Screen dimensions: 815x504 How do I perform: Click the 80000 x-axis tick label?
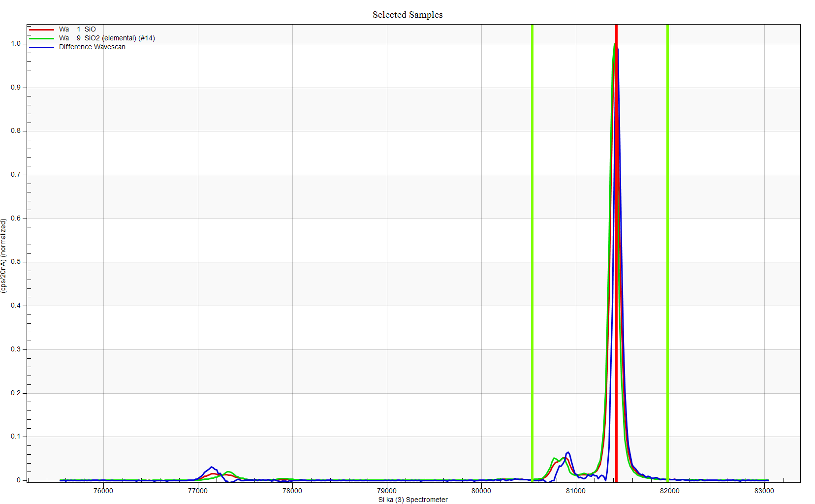(x=481, y=491)
